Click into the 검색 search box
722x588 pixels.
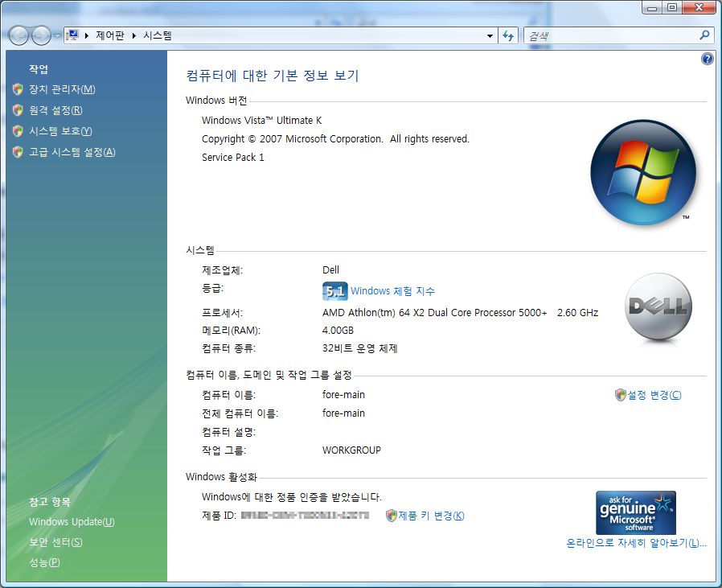tap(610, 35)
